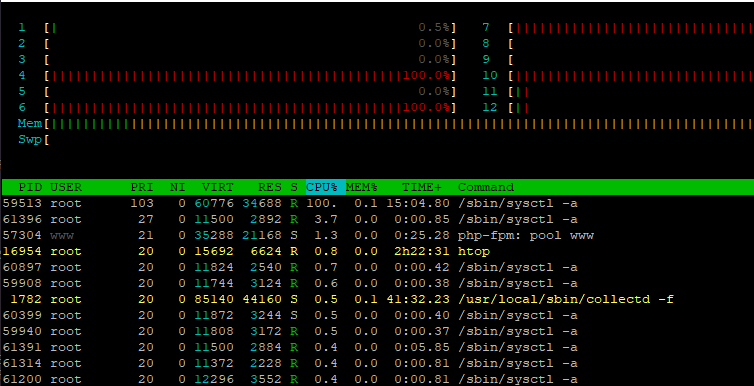Click the RES column header

point(270,187)
